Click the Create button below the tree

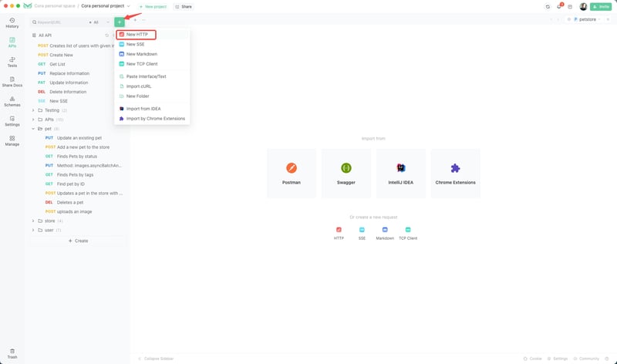[x=79, y=241]
